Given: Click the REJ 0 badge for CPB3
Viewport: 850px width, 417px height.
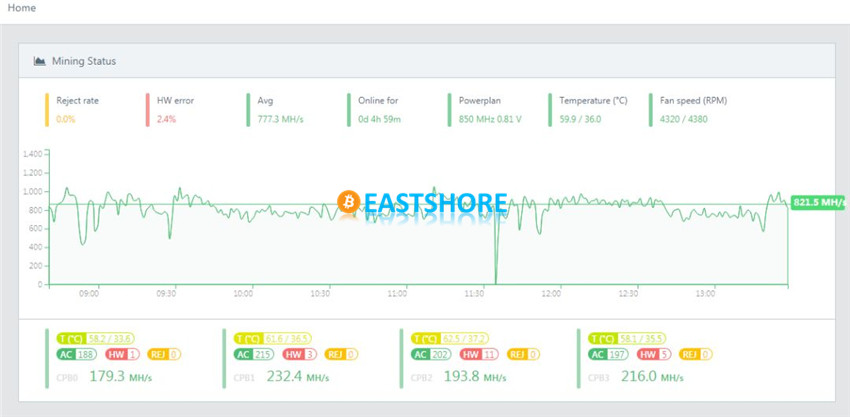Looking at the screenshot, I should pyautogui.click(x=696, y=355).
